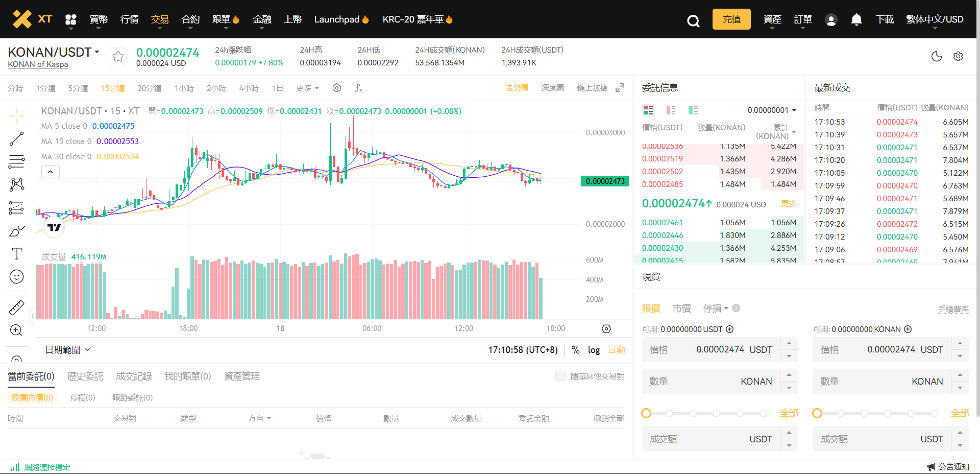Image resolution: width=980 pixels, height=474 pixels.
Task: Toggle log scale on chart
Action: tap(594, 350)
